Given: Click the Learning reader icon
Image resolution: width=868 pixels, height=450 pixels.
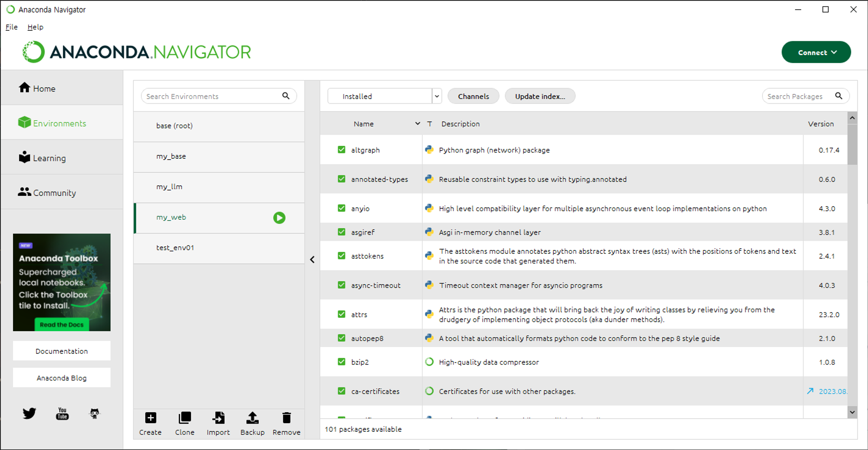Looking at the screenshot, I should 24,157.
